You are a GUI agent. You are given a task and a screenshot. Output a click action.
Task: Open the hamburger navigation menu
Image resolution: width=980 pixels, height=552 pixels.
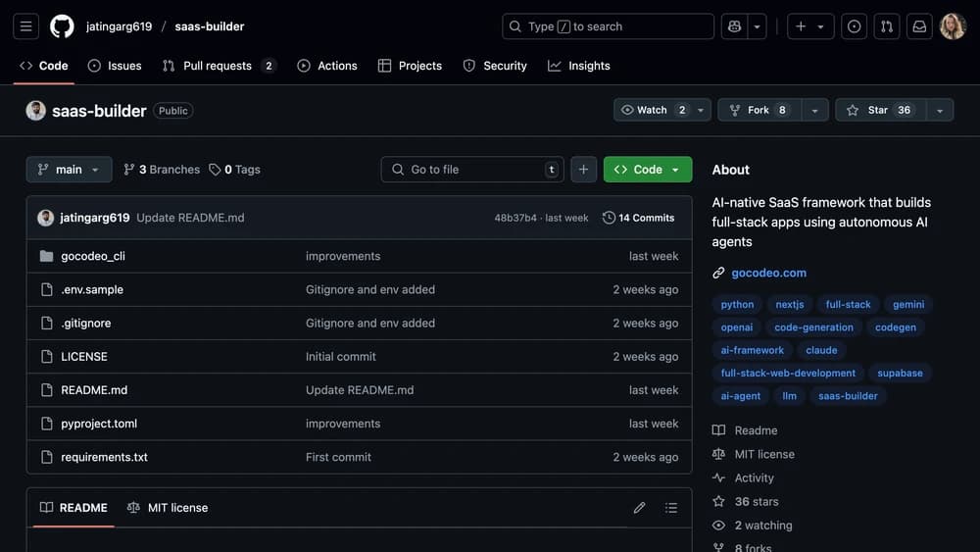tap(25, 26)
